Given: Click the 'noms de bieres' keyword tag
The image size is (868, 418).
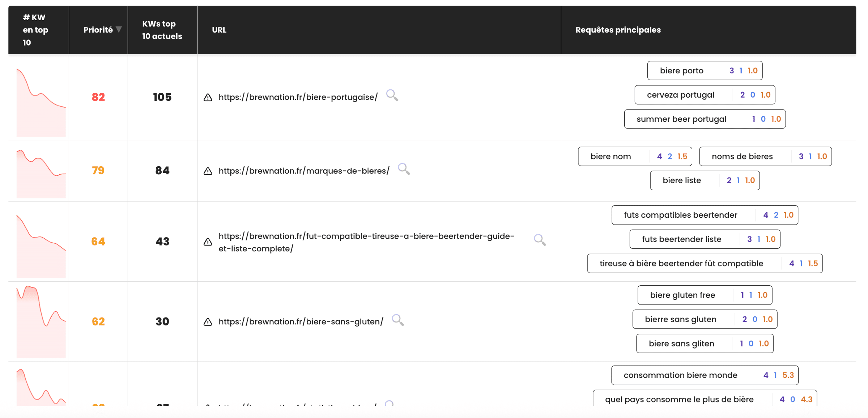Looking at the screenshot, I should coord(742,156).
